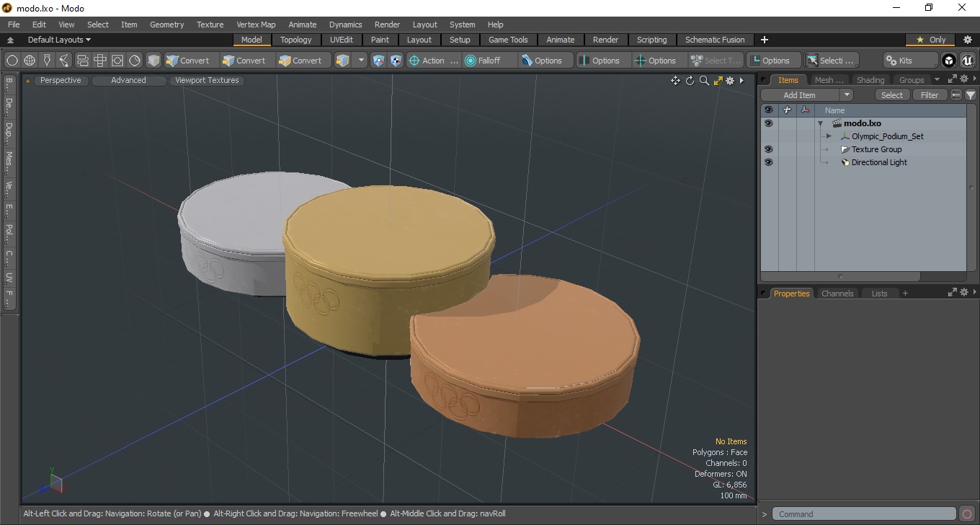Switch to the Schematic Fusion tab
The width and height of the screenshot is (980, 525).
pyautogui.click(x=715, y=40)
